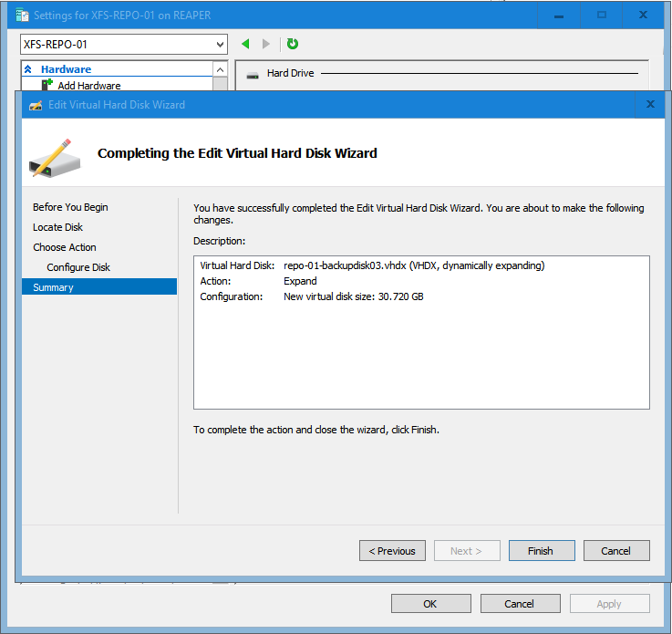Click the 'Description:' label
This screenshot has width=672, height=634.
point(219,241)
